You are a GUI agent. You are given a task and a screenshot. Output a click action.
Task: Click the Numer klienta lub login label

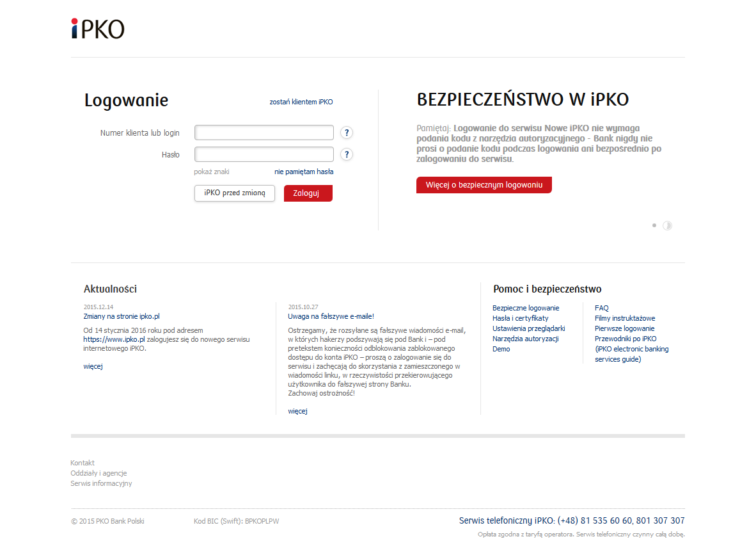pos(140,133)
